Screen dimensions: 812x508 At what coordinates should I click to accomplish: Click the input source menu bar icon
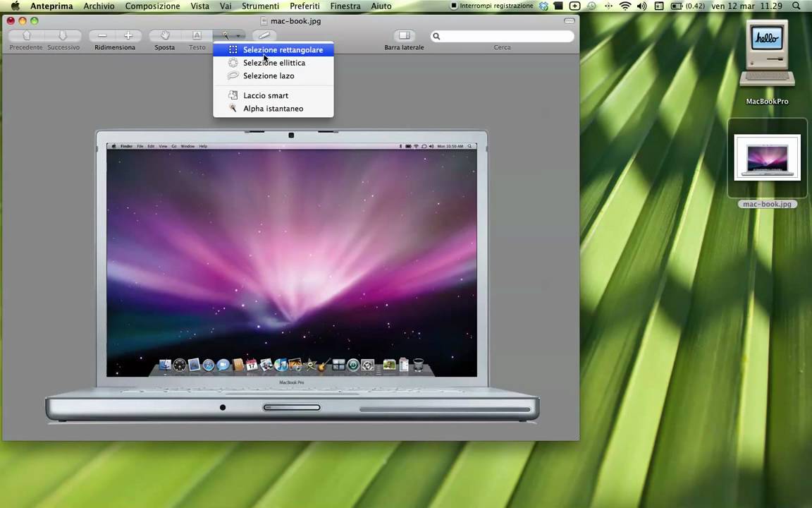point(659,6)
